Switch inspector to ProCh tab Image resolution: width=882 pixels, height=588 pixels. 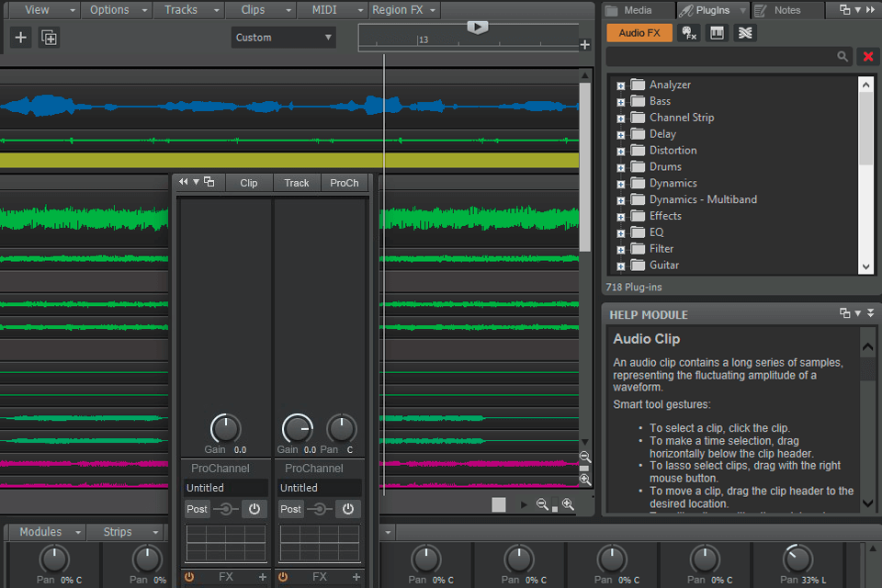[x=345, y=183]
